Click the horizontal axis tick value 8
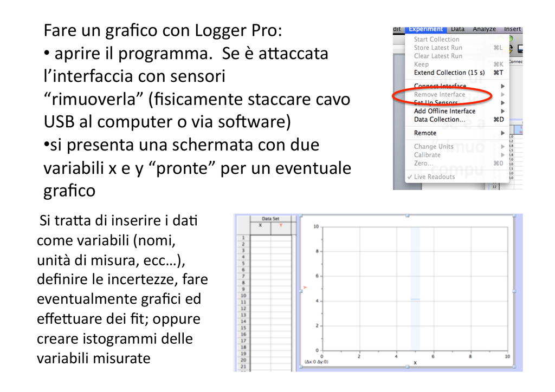Image resolution: width=555 pixels, height=392 pixels. pos(470,356)
